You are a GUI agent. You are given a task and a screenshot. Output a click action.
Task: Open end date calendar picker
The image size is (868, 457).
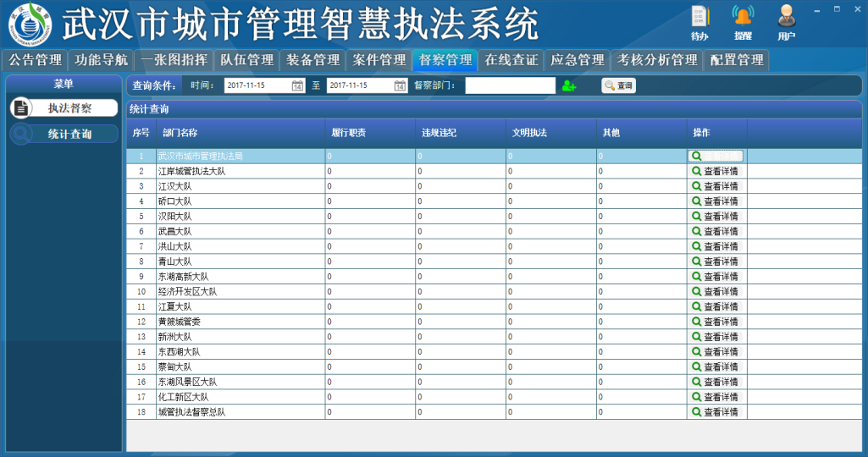(x=401, y=85)
